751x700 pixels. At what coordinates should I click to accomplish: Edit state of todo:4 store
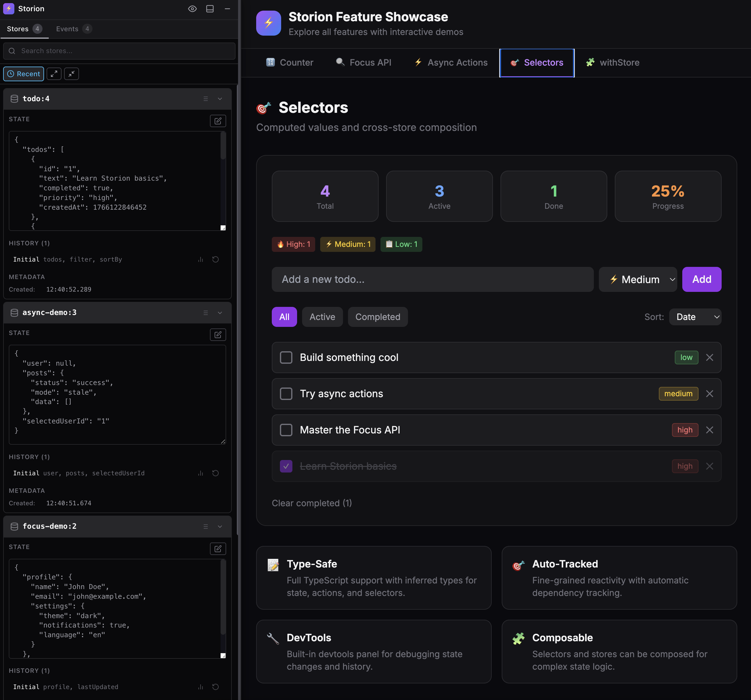218,121
